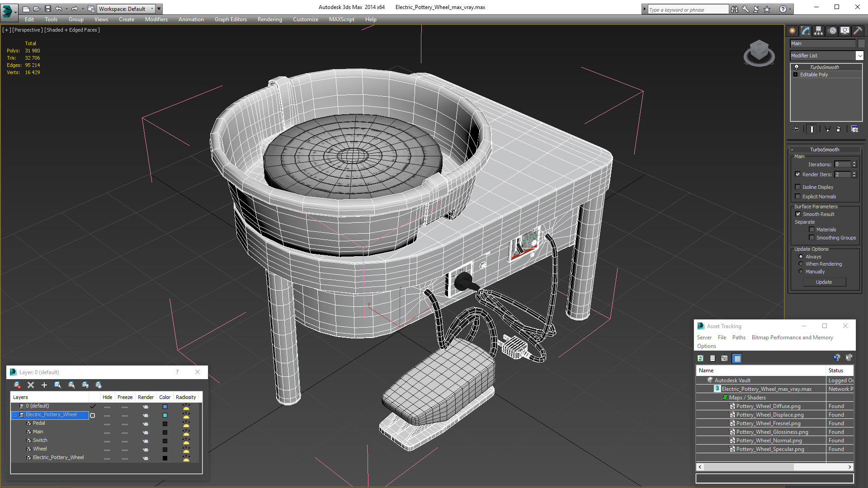Open the help question icon in title bar
This screenshot has height=488, width=868.
[x=783, y=9]
